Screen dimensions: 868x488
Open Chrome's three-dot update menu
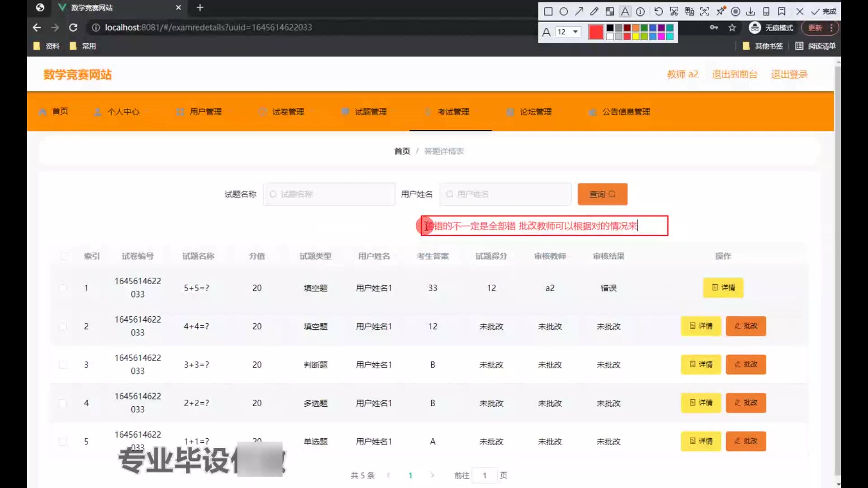coord(831,28)
